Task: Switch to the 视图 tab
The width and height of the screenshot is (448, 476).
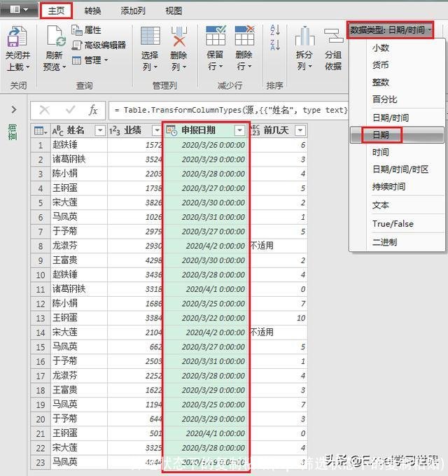Action: [174, 11]
